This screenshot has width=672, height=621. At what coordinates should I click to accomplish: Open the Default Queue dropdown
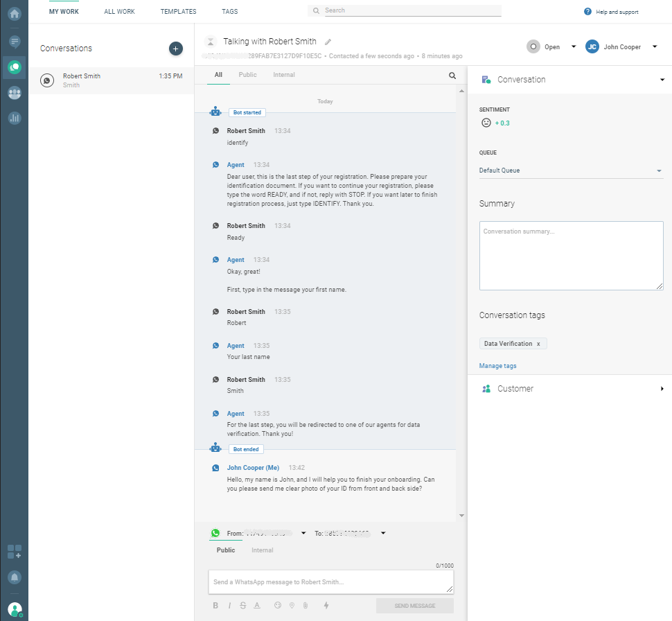coord(570,170)
